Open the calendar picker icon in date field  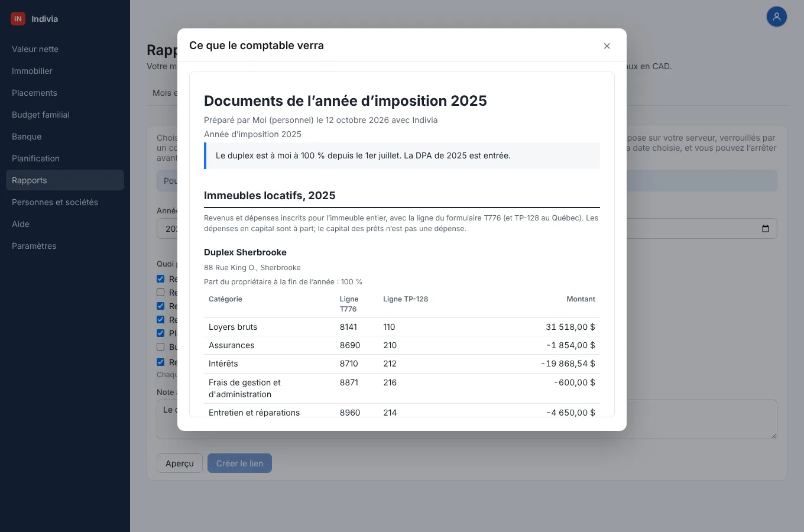coord(766,229)
